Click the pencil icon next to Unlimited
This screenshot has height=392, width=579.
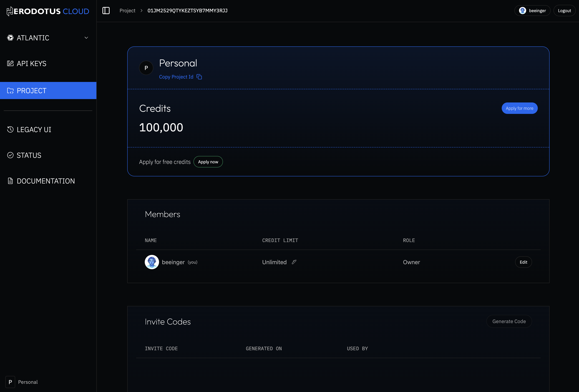point(294,262)
